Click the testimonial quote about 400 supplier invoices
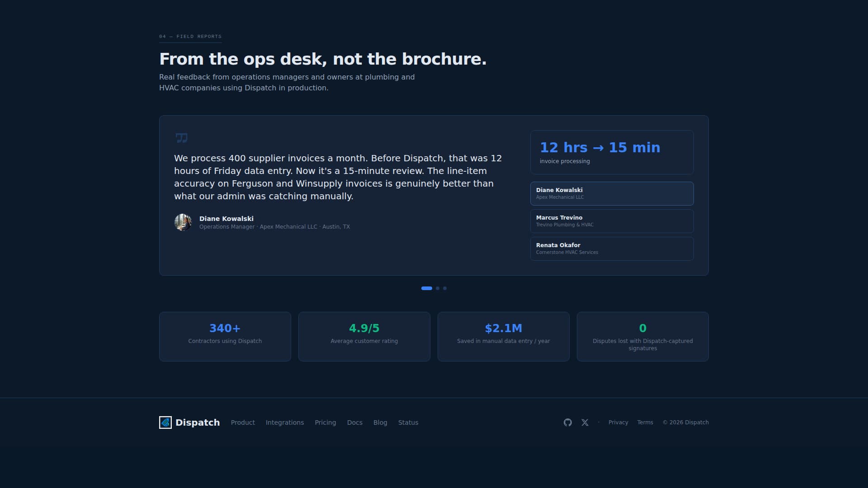 (x=338, y=177)
